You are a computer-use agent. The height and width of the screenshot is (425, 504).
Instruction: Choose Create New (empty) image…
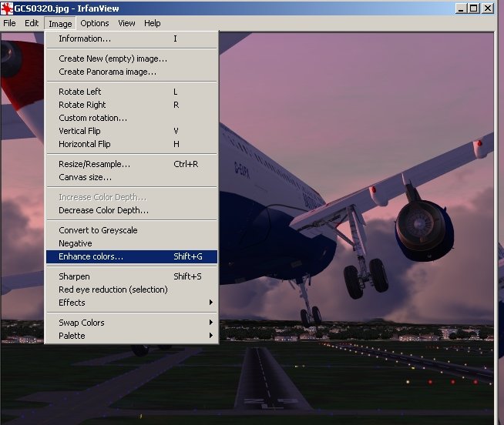pyautogui.click(x=113, y=59)
